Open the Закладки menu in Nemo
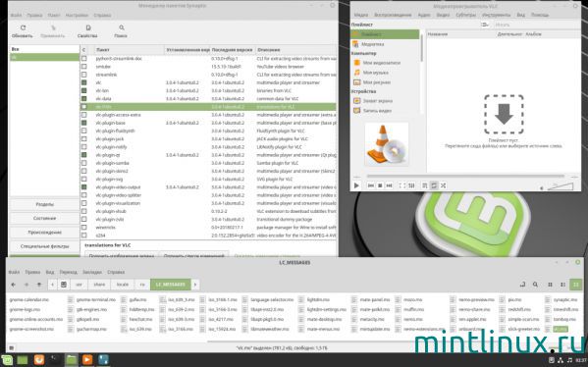588x367 pixels. click(x=92, y=272)
